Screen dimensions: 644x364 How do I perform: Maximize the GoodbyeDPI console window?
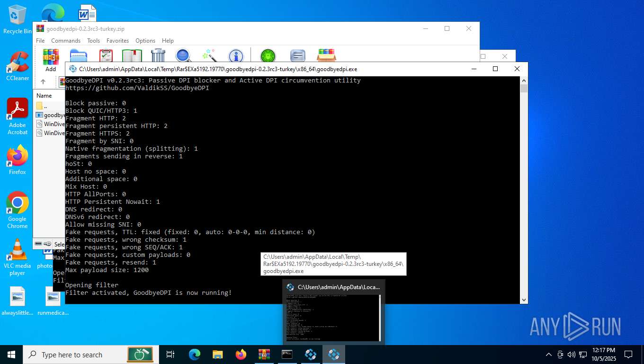click(495, 69)
